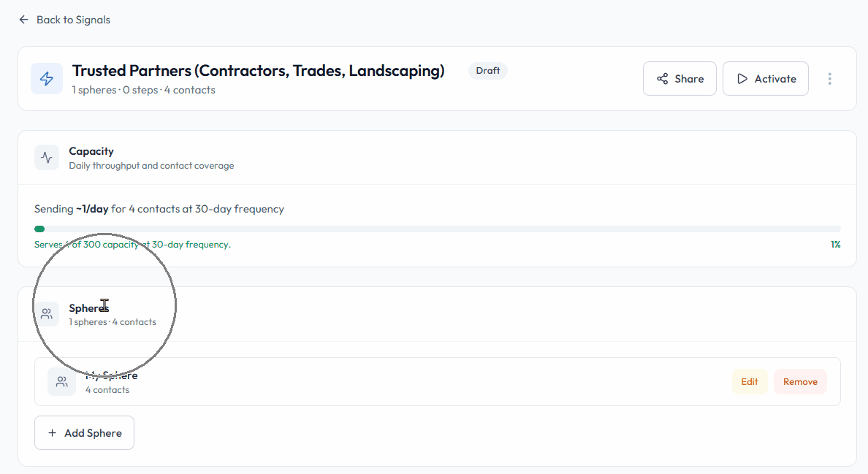The width and height of the screenshot is (868, 474).
Task: Click the plus icon in Add Sphere
Action: pyautogui.click(x=52, y=433)
